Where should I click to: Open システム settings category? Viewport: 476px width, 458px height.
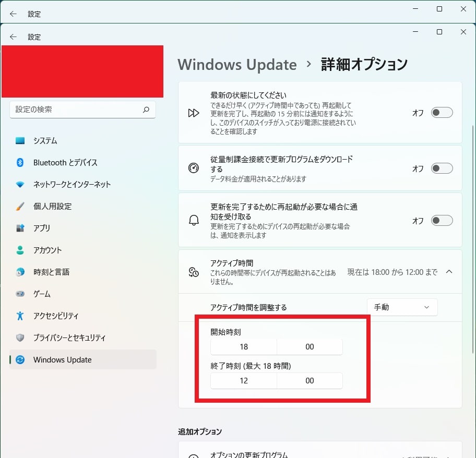(83, 141)
